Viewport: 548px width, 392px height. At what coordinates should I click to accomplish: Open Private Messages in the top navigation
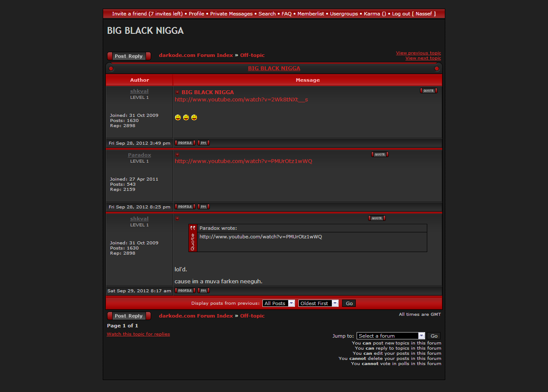click(231, 14)
